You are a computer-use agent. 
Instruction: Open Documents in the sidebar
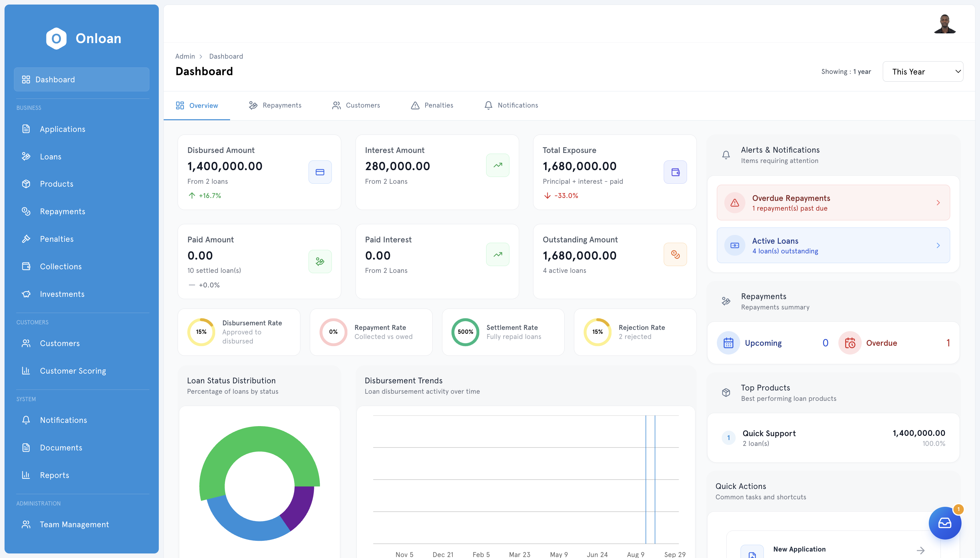point(82,448)
